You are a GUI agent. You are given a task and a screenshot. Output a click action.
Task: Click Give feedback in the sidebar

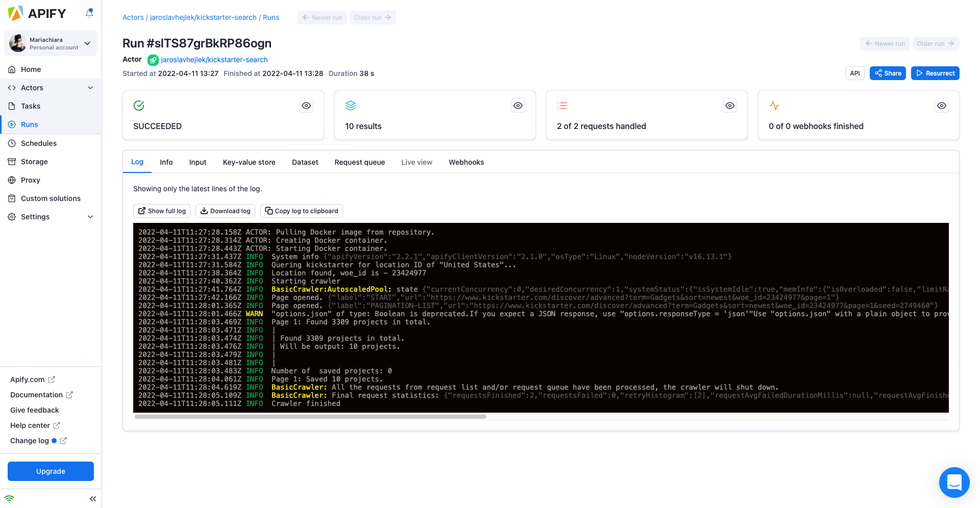click(35, 410)
